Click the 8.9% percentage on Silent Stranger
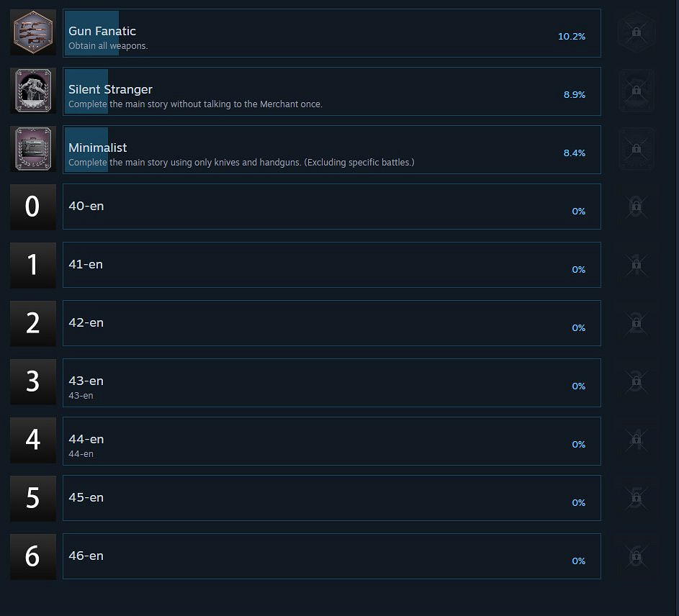Image resolution: width=679 pixels, height=616 pixels. pyautogui.click(x=574, y=95)
